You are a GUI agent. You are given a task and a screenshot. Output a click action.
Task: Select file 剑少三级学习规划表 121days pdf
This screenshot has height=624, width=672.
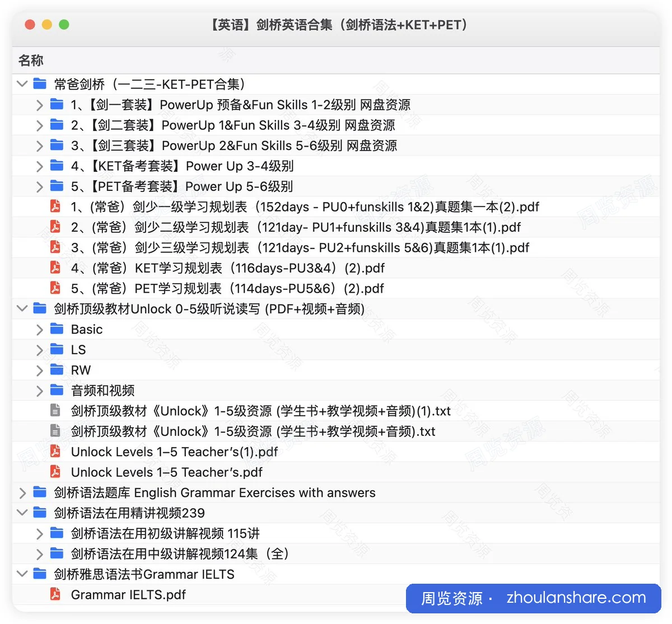(300, 248)
